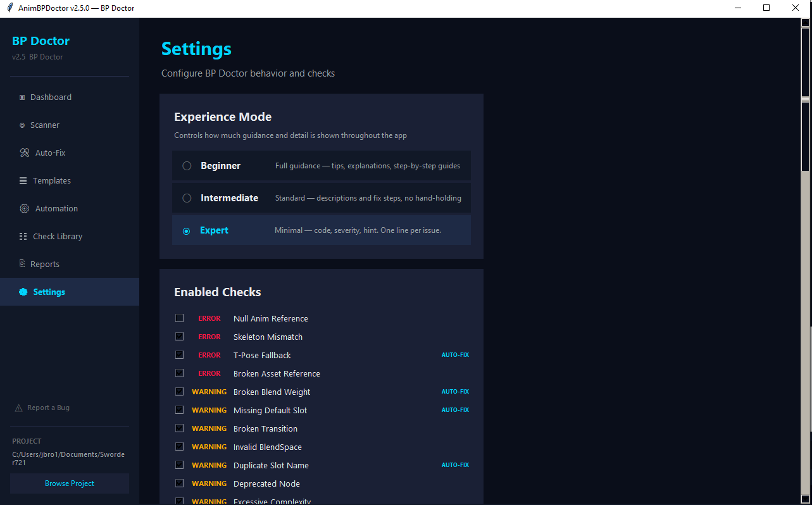Click the Dashboard sidebar icon
The height and width of the screenshot is (505, 812).
[22, 97]
